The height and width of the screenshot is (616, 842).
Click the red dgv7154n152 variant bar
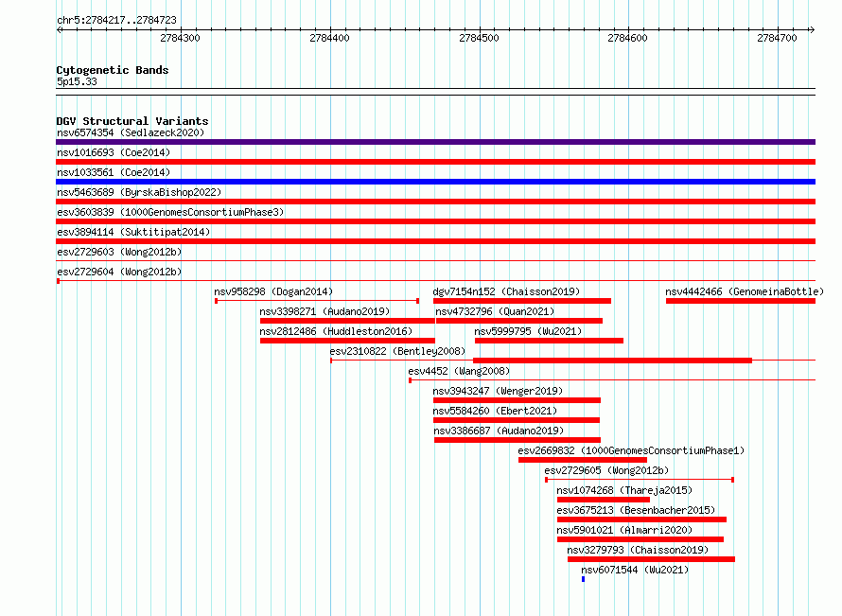(522, 301)
